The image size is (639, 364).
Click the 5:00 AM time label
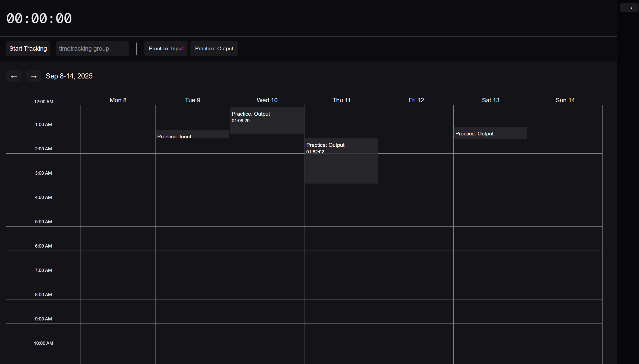click(x=43, y=222)
